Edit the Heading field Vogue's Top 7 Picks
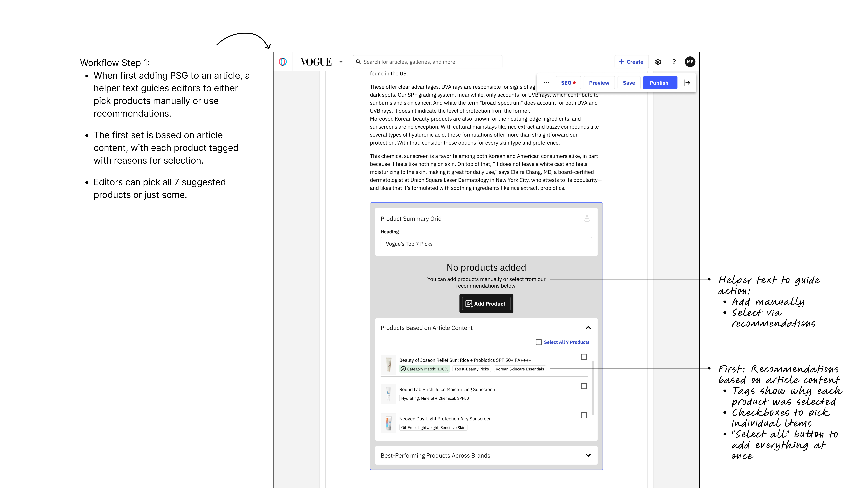Screen dimensions: 868x488 [x=486, y=244]
